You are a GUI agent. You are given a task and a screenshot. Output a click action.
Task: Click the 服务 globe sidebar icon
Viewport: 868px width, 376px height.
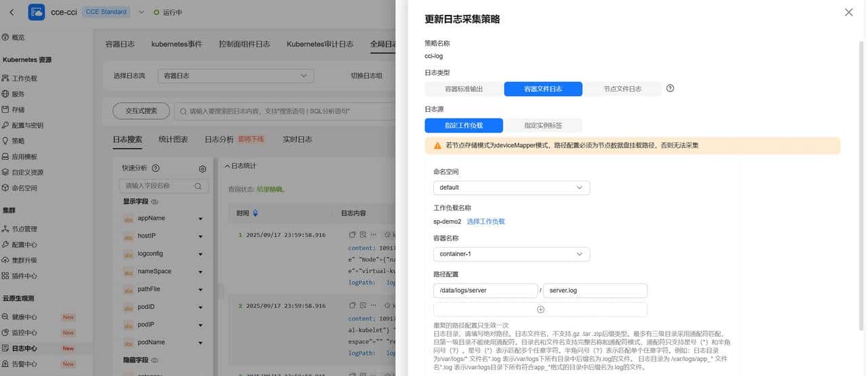tap(5, 94)
